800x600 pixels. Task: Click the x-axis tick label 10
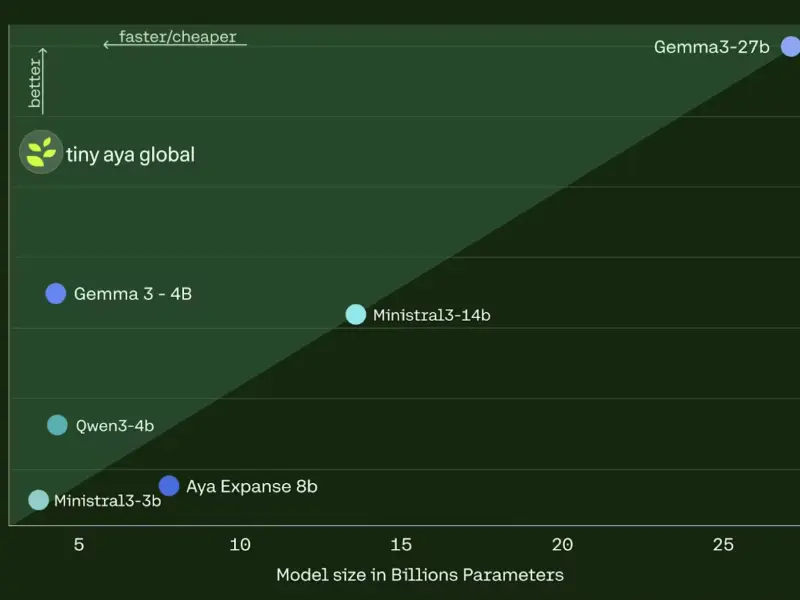pos(240,545)
